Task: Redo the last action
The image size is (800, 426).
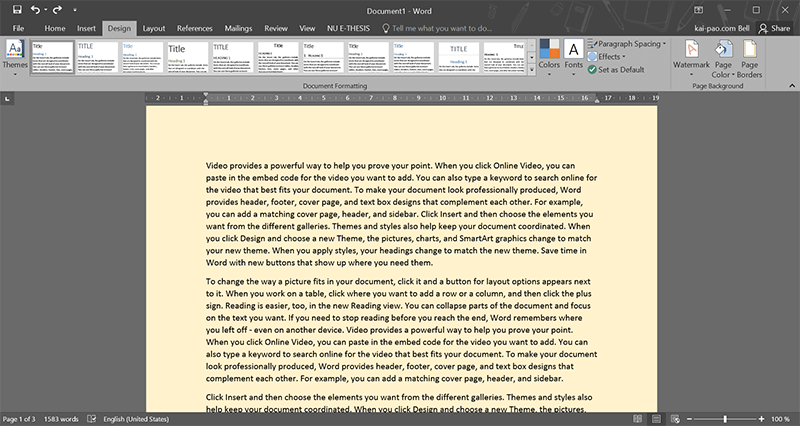Action: coord(57,10)
